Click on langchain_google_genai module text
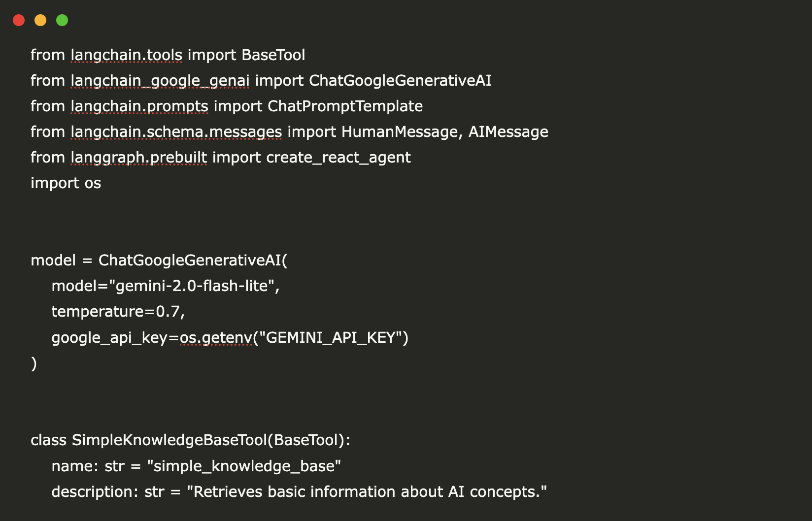This screenshot has height=521, width=812. click(160, 81)
